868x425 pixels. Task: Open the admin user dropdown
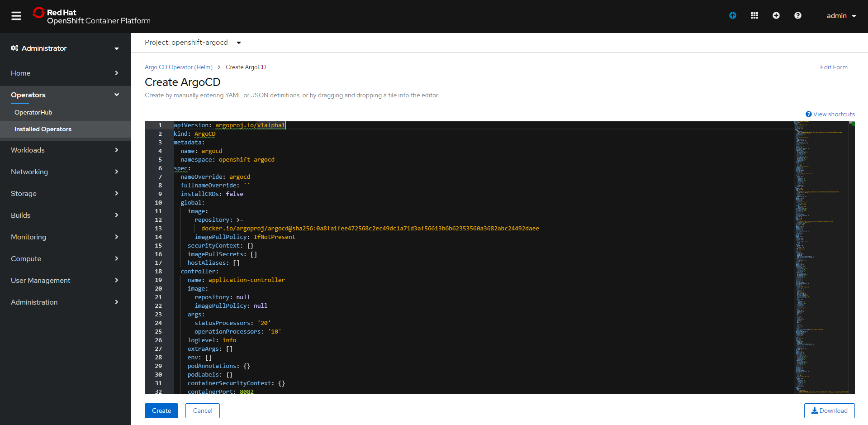pos(841,16)
